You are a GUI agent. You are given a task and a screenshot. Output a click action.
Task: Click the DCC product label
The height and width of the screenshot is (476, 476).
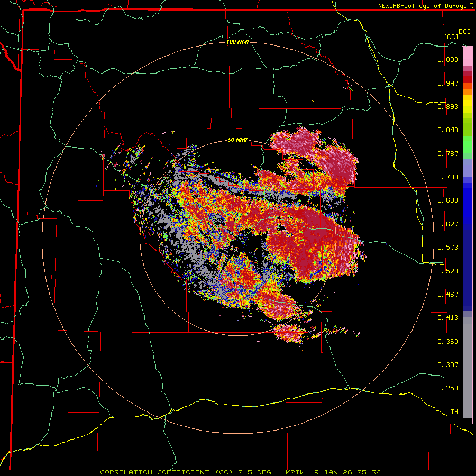tap(464, 32)
